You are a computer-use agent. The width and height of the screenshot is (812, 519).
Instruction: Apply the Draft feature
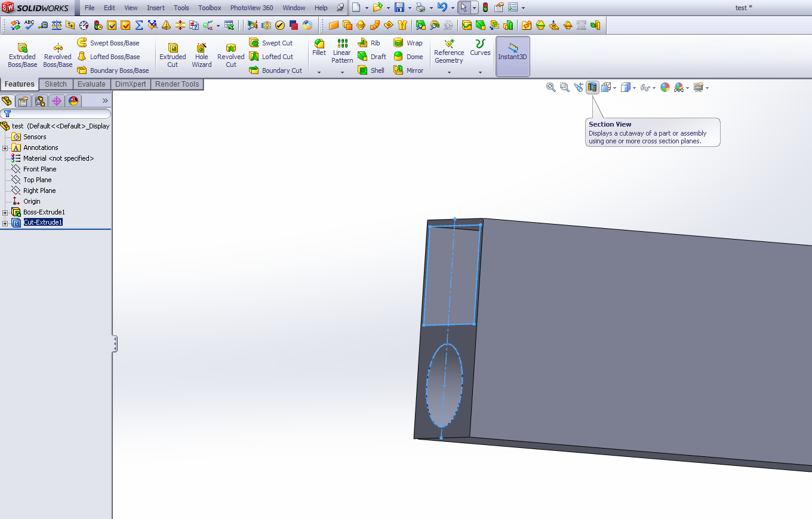(362, 57)
